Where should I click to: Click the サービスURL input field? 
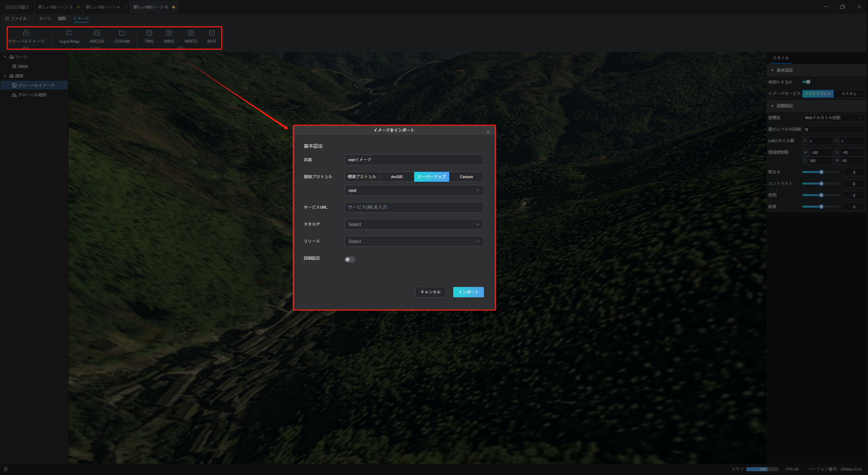pyautogui.click(x=414, y=207)
